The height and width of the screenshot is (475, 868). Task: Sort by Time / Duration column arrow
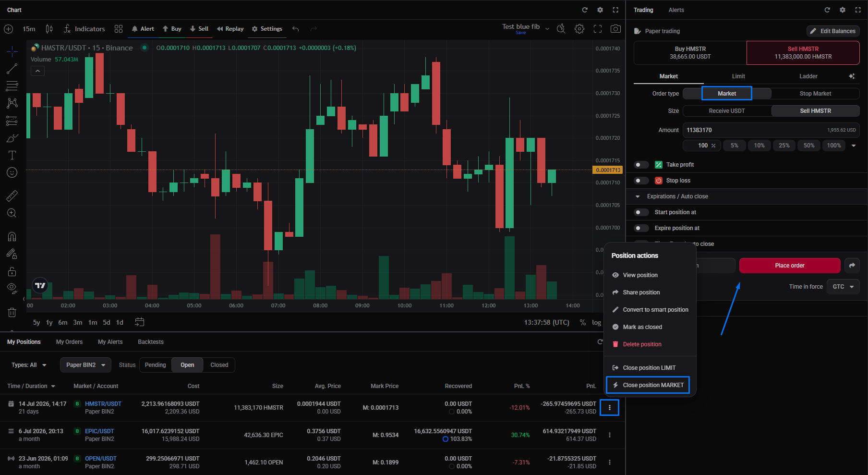(x=53, y=386)
